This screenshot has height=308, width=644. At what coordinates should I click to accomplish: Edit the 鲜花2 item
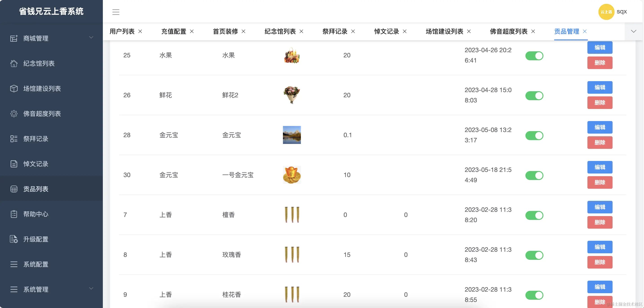(x=600, y=88)
